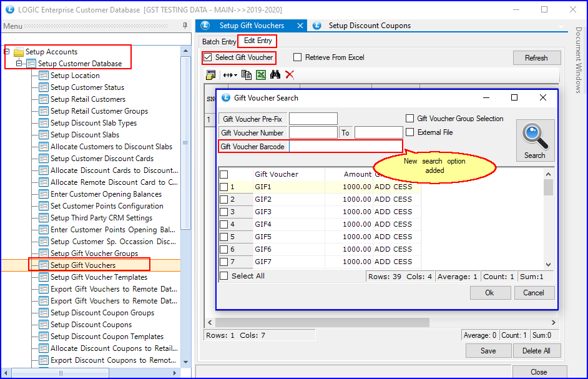
Task: Click the copy icon in grid toolbar
Action: 247,75
